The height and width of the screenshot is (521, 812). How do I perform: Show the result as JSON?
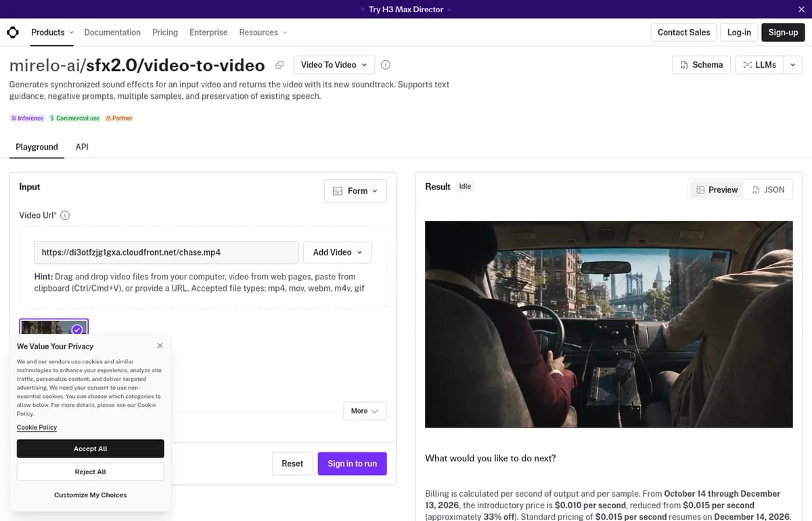click(769, 190)
